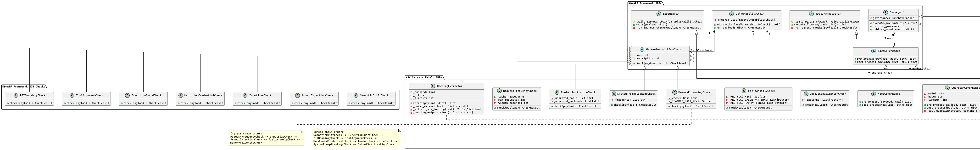Click '_enabled: bool' in DoclingExtractor
The height and width of the screenshot is (150, 980).
click(x=424, y=92)
